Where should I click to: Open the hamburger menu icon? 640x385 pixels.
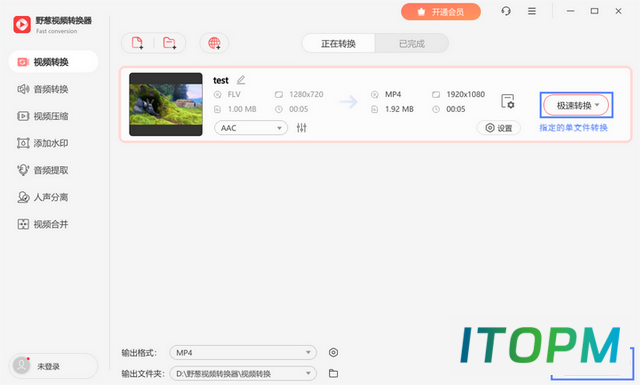pos(532,11)
